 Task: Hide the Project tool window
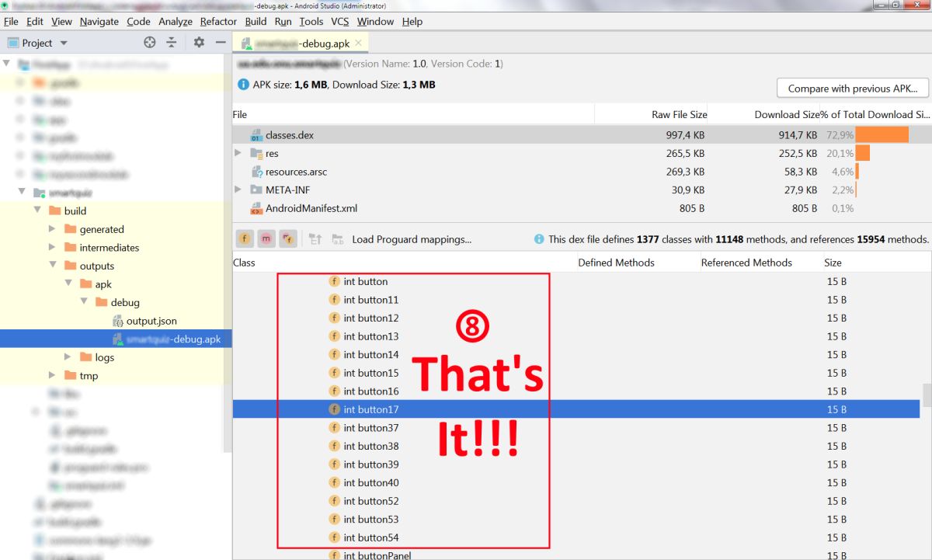click(x=221, y=43)
